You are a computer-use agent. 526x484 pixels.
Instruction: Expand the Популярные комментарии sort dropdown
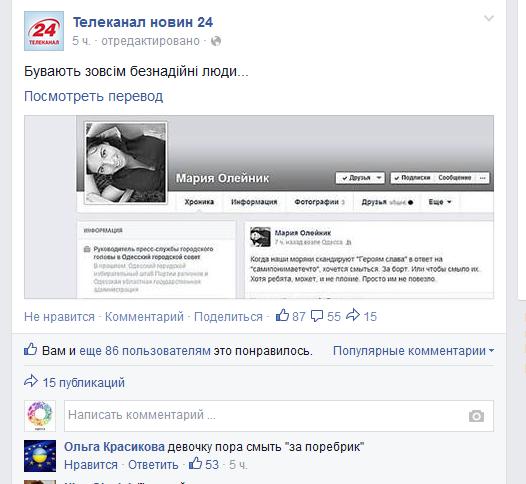coord(414,351)
